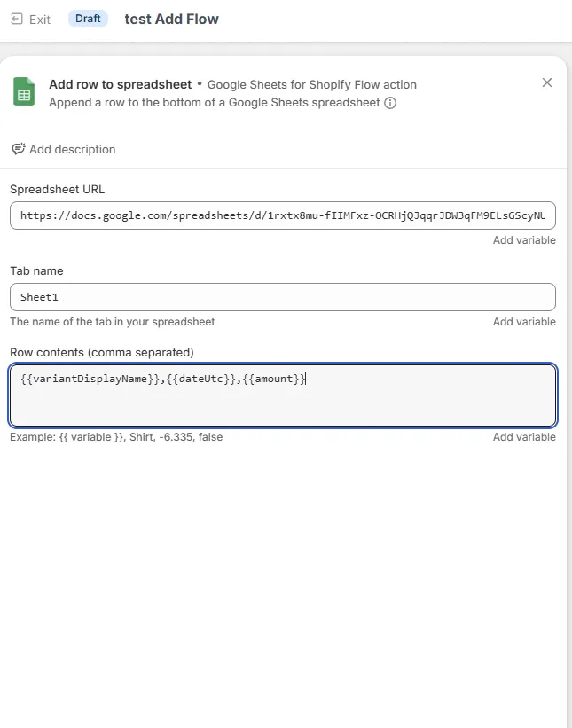Image resolution: width=572 pixels, height=728 pixels.
Task: Click the workflow title 'test Add Flow'
Action: click(x=171, y=19)
